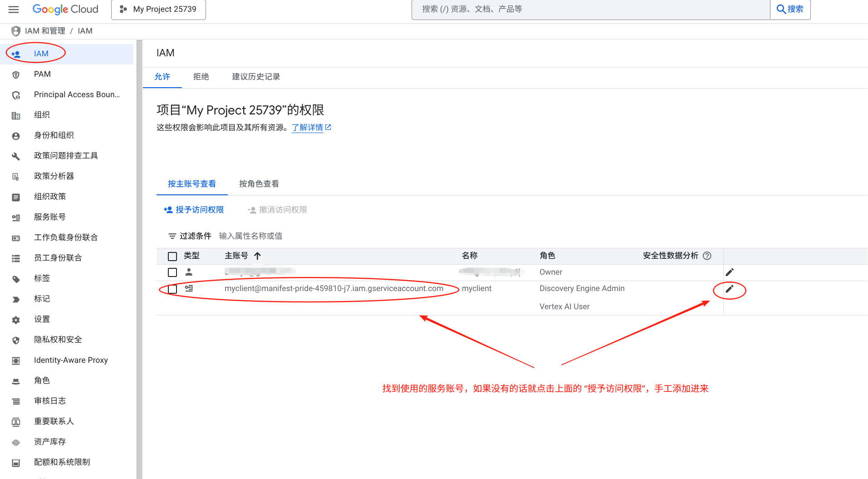Check the Owner row checkbox
868x479 pixels.
coord(172,272)
